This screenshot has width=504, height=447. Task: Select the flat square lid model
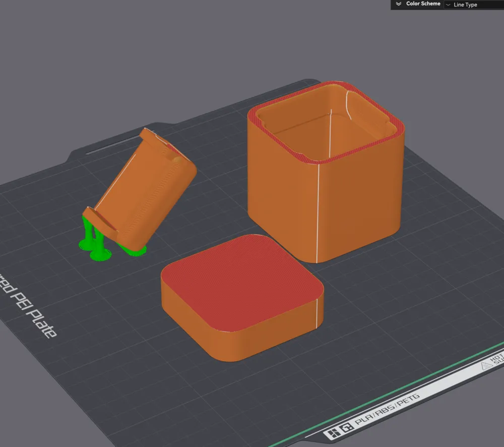click(242, 298)
